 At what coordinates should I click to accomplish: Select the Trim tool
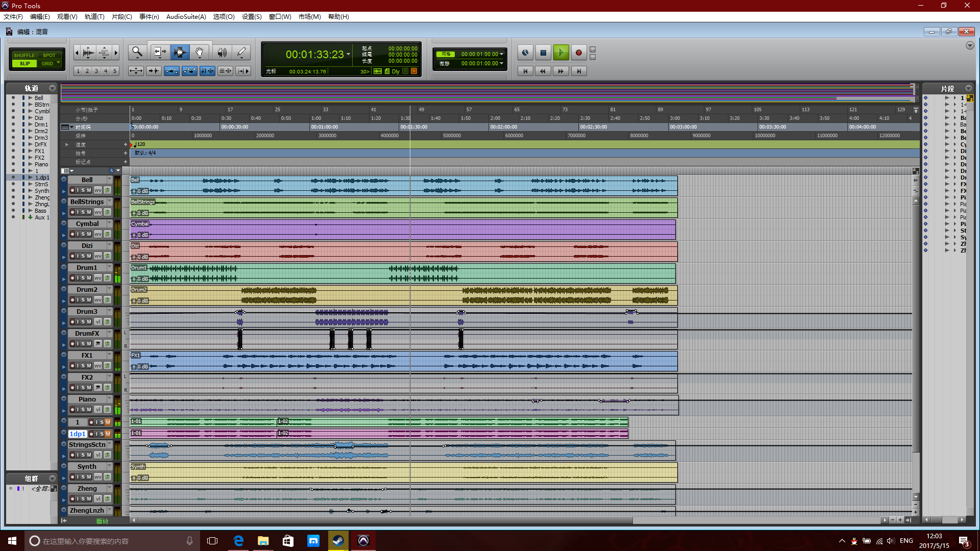tap(160, 52)
